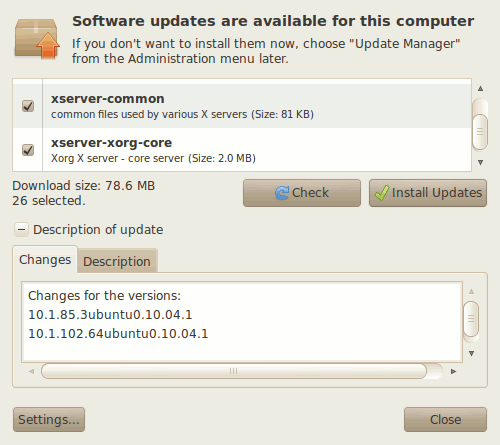Click 'Xorg X server - core server' description
The width and height of the screenshot is (500, 445).
117,158
